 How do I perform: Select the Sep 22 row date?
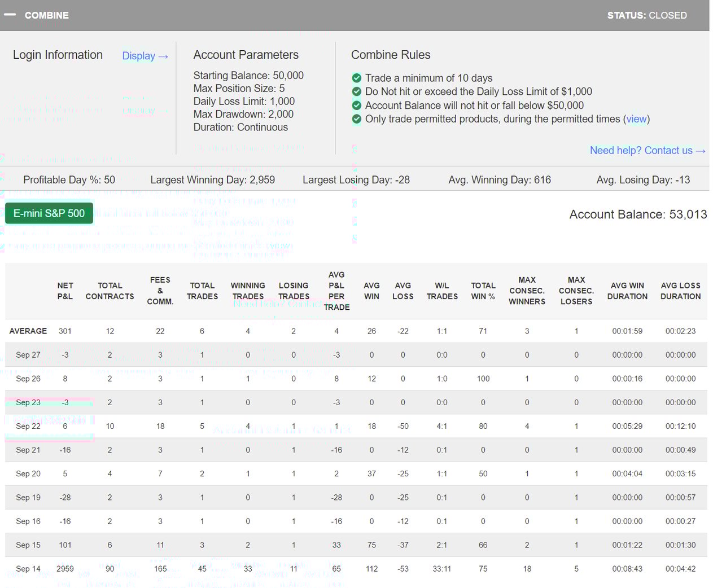pyautogui.click(x=28, y=426)
